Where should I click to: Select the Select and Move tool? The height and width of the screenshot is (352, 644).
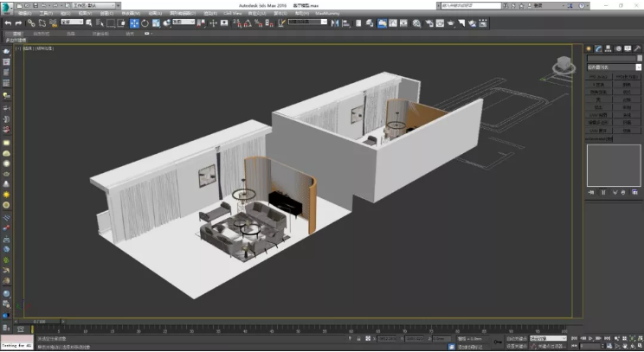[x=135, y=22]
